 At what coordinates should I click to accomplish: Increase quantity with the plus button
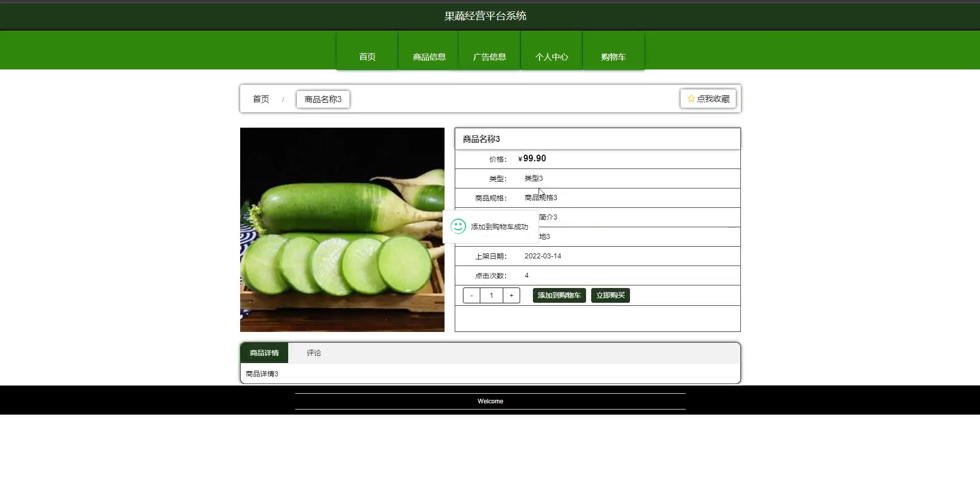click(511, 295)
